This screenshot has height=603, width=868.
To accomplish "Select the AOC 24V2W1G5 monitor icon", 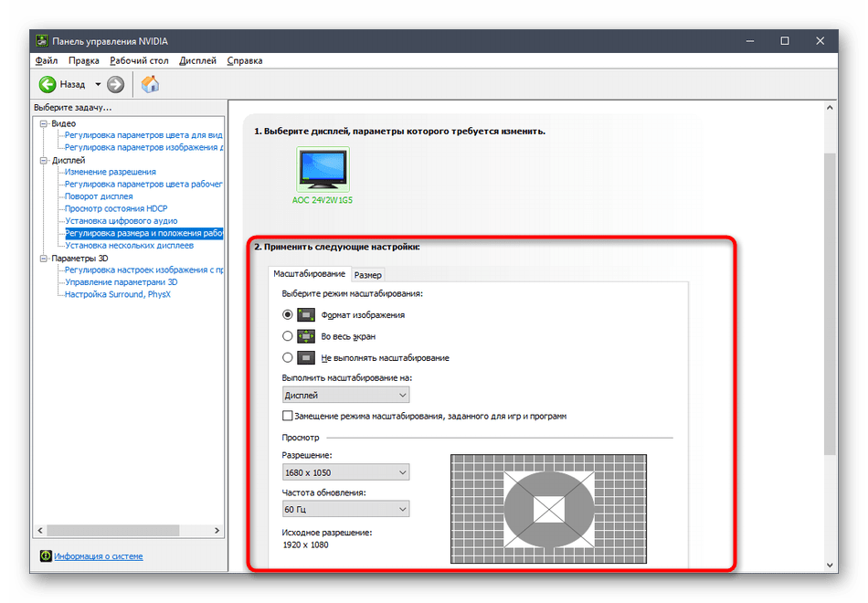I will tap(323, 169).
